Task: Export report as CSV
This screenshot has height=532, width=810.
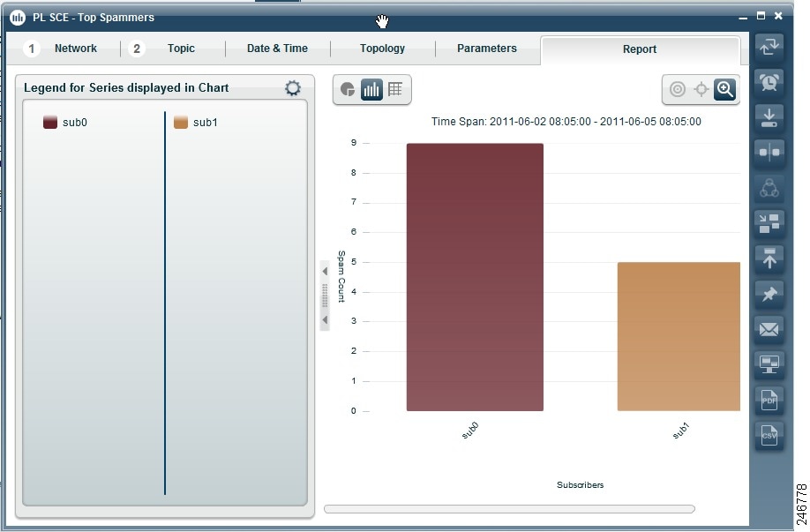Action: pyautogui.click(x=769, y=435)
